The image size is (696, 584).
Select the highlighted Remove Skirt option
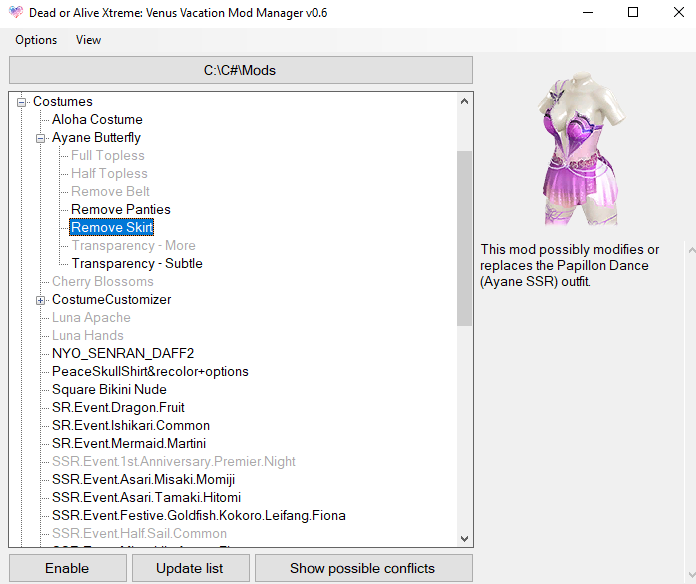point(112,227)
